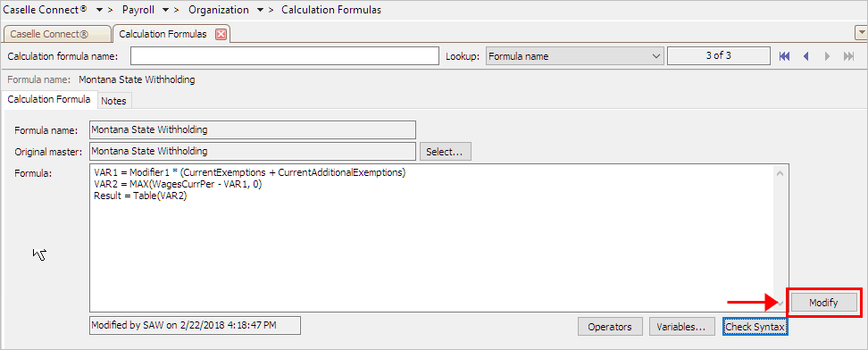This screenshot has height=350, width=868.
Task: Click the Check Syntax button
Action: point(755,327)
